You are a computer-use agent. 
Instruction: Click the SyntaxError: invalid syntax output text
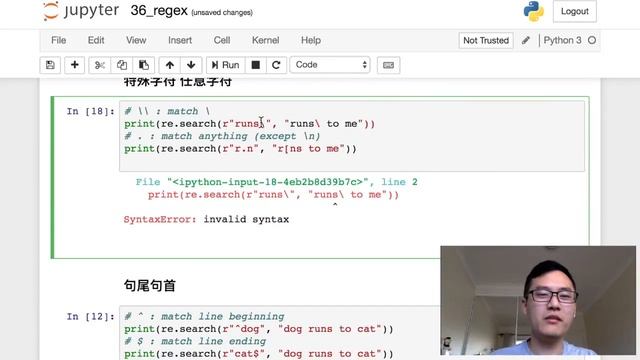(x=206, y=219)
